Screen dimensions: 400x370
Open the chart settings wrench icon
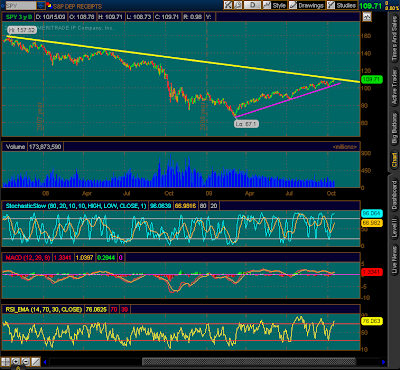(x=228, y=5)
